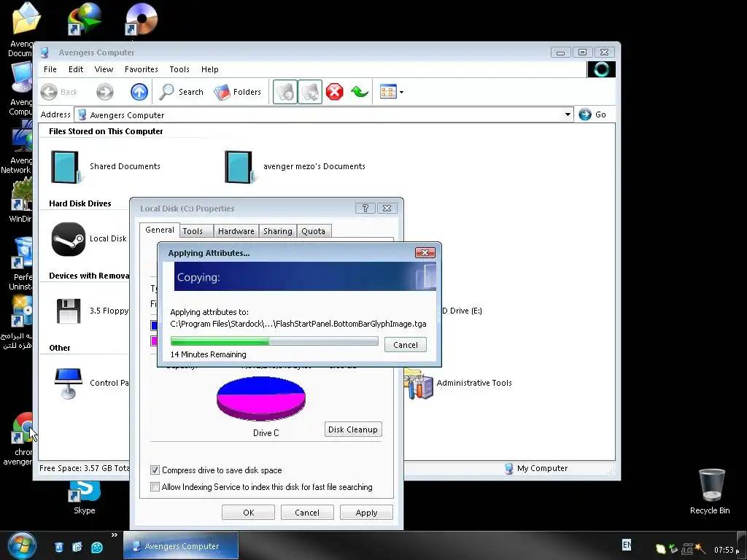The height and width of the screenshot is (560, 747).
Task: Select the Administrative Tools icon
Action: tap(419, 384)
